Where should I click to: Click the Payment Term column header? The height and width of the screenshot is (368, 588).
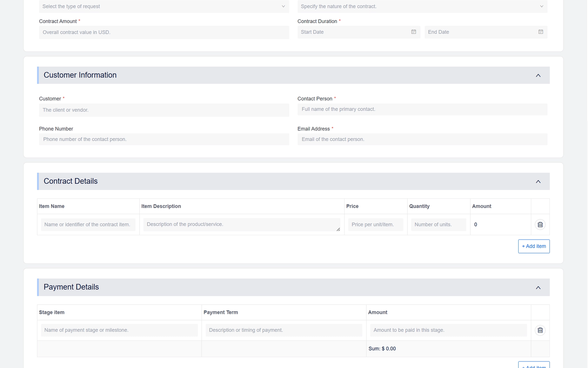(220, 312)
